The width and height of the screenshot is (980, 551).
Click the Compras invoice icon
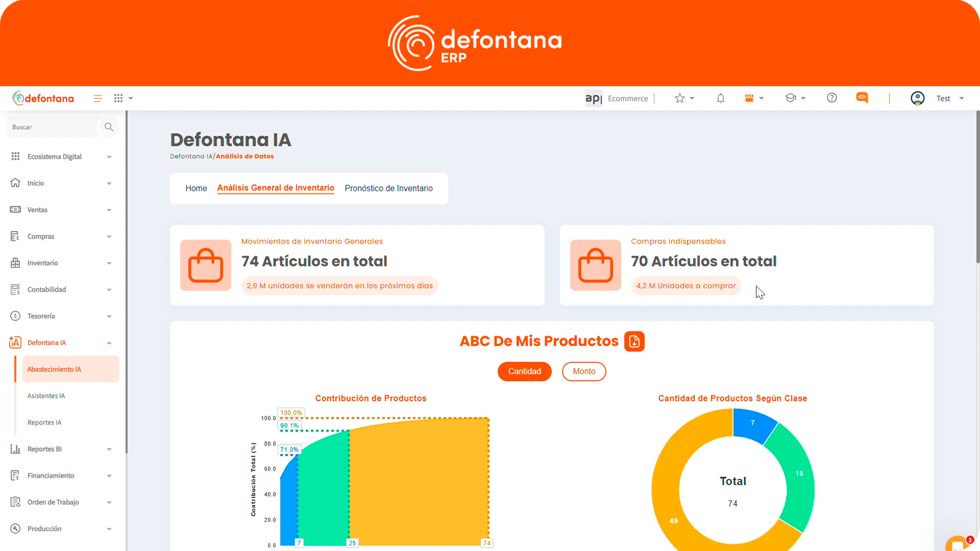(15, 236)
